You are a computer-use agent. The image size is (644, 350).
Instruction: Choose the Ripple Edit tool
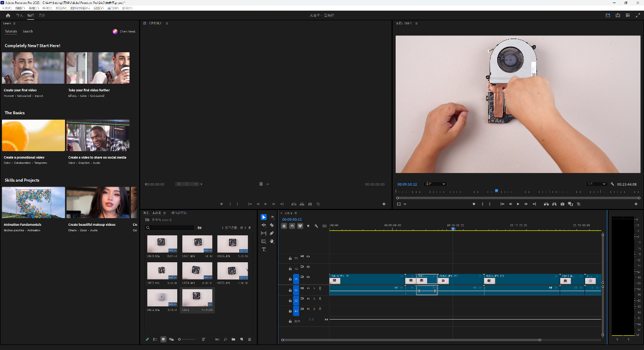pyautogui.click(x=264, y=225)
